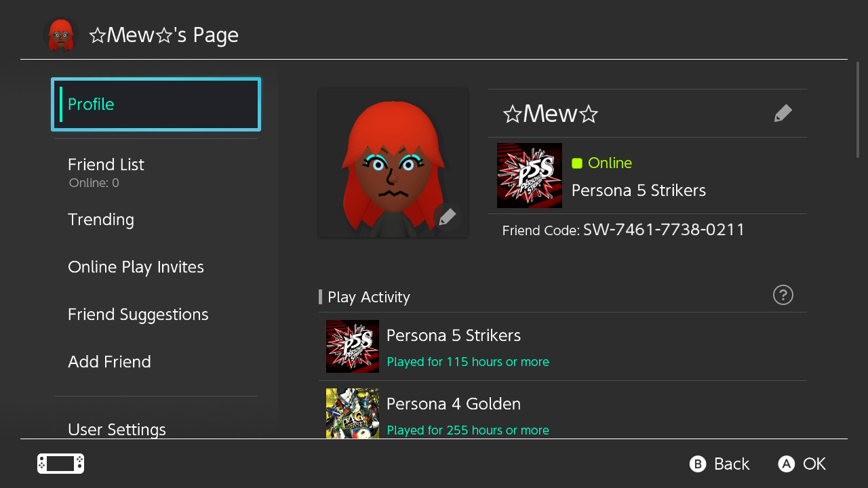Click the 'Persona 4 Golden' title text
The width and height of the screenshot is (868, 488).
pyautogui.click(x=454, y=404)
